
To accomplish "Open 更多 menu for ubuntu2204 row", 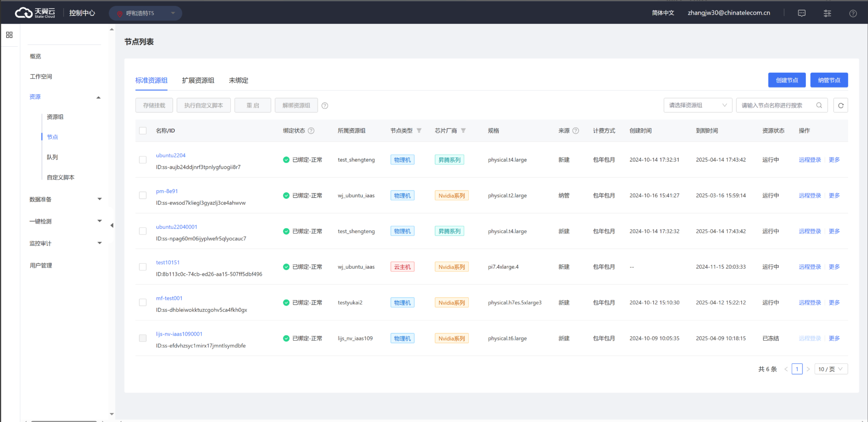I will click(834, 160).
